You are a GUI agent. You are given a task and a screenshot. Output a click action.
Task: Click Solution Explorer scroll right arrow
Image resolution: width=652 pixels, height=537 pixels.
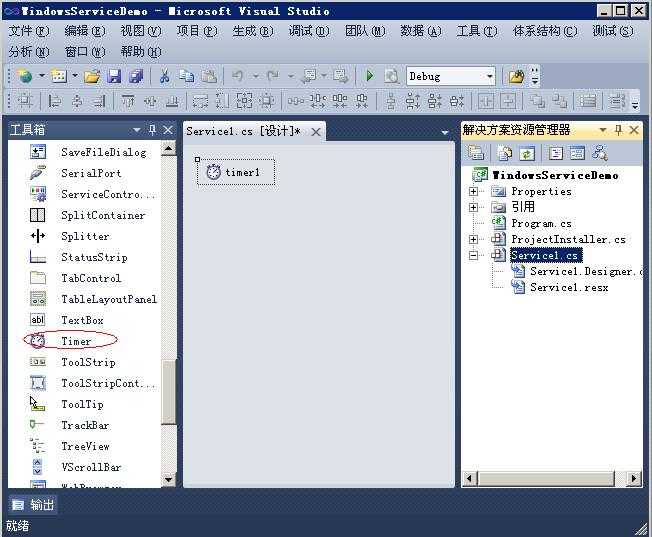click(x=633, y=478)
